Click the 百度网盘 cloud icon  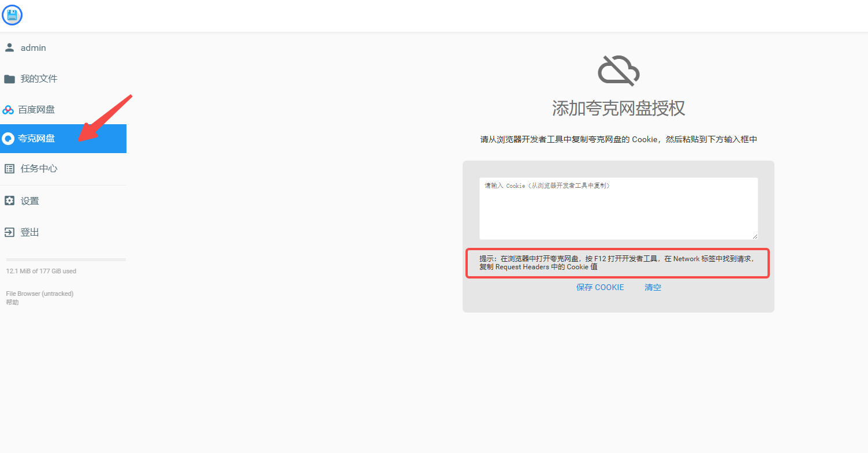click(8, 110)
